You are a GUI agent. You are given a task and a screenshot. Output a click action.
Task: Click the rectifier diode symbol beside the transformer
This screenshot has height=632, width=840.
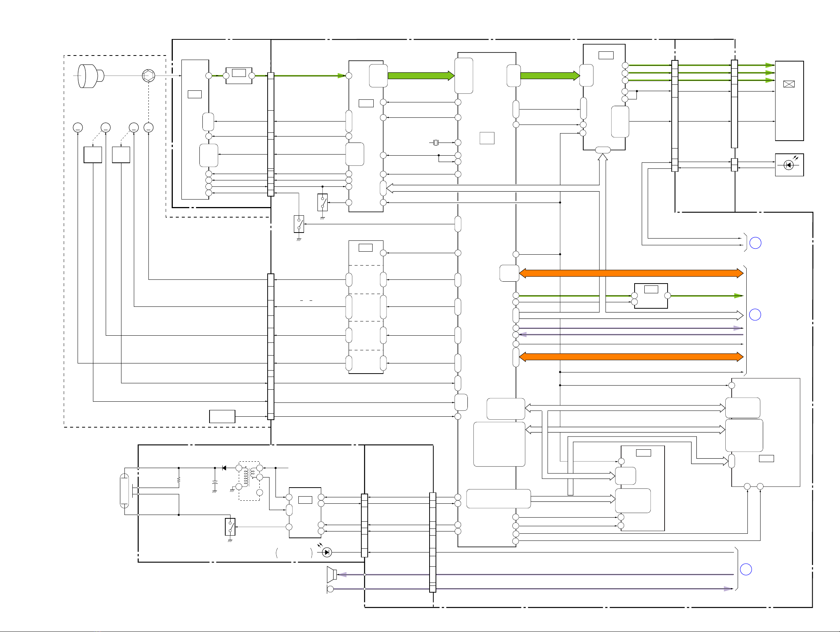(x=224, y=468)
